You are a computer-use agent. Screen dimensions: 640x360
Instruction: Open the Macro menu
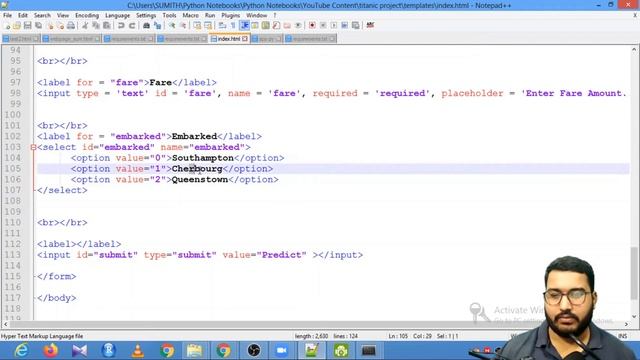(x=191, y=16)
